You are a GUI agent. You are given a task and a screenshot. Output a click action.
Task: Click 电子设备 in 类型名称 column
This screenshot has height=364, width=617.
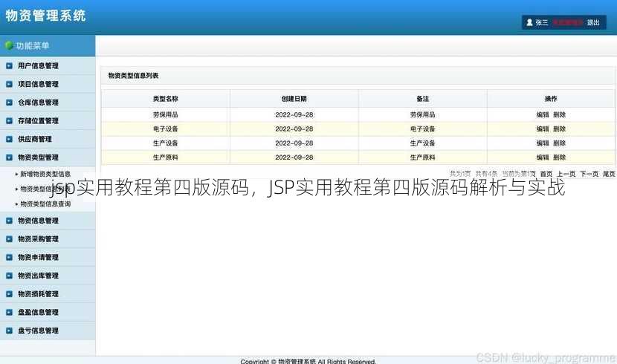pos(166,129)
